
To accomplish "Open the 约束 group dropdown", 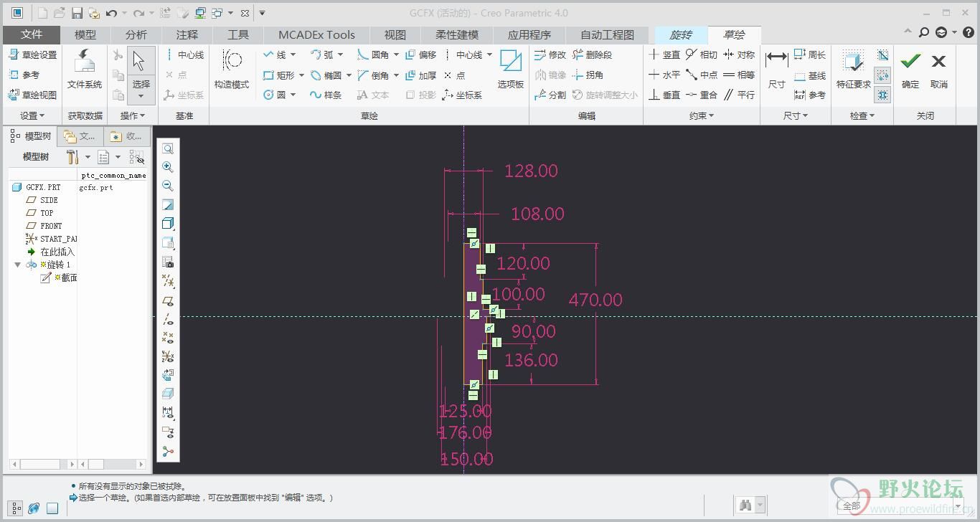I will 701,115.
